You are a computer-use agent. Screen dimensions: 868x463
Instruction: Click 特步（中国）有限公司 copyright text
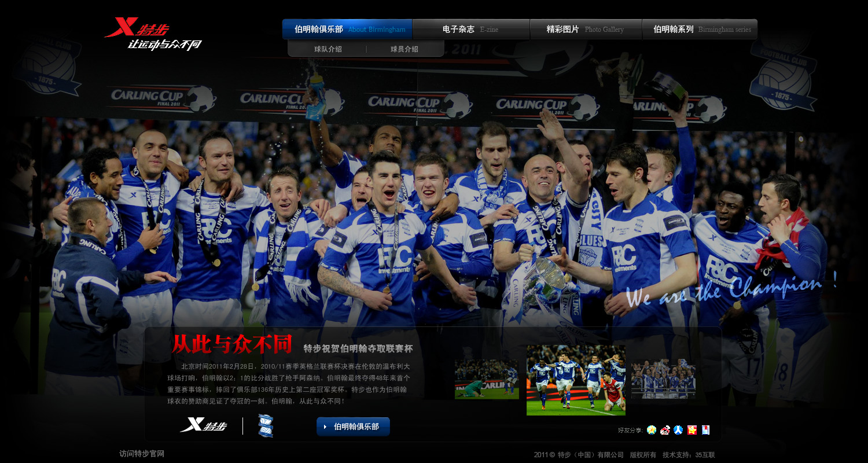590,455
